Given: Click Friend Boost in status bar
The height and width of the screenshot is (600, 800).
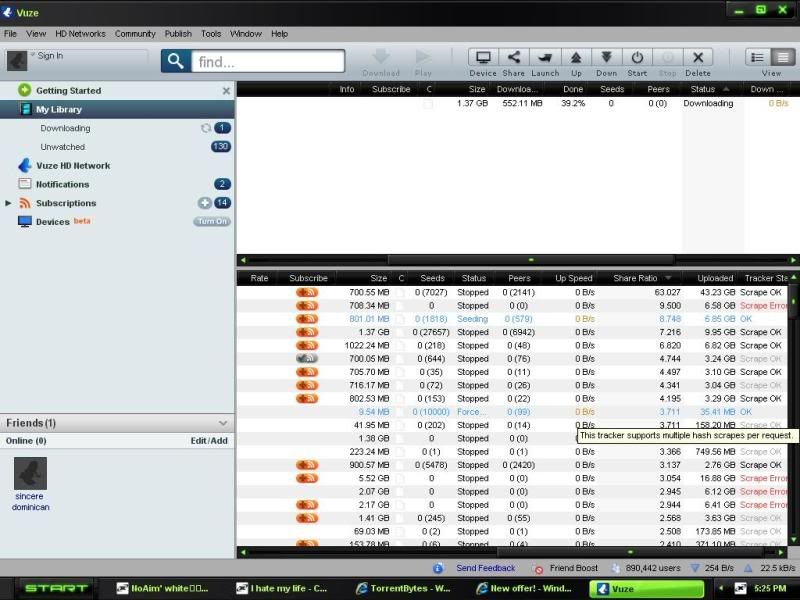Looking at the screenshot, I should (x=573, y=568).
